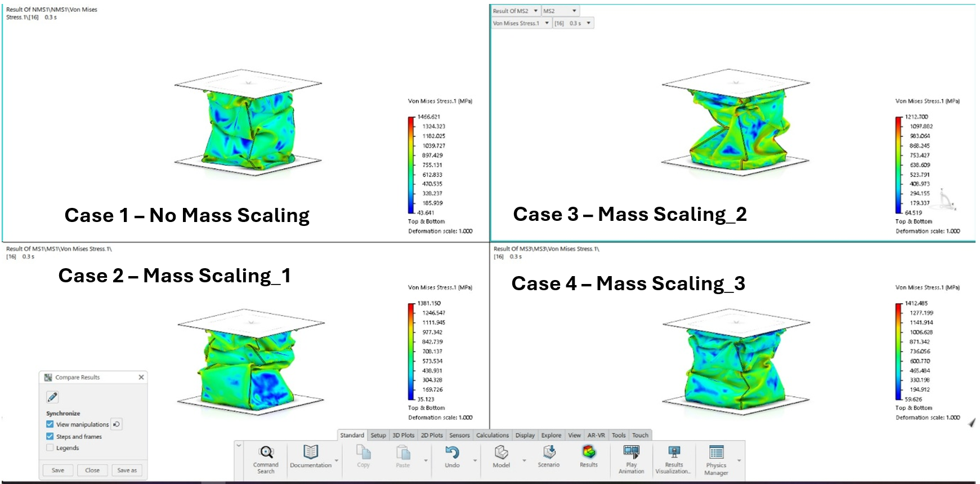Switch to the 3D Plots tab

pos(403,435)
